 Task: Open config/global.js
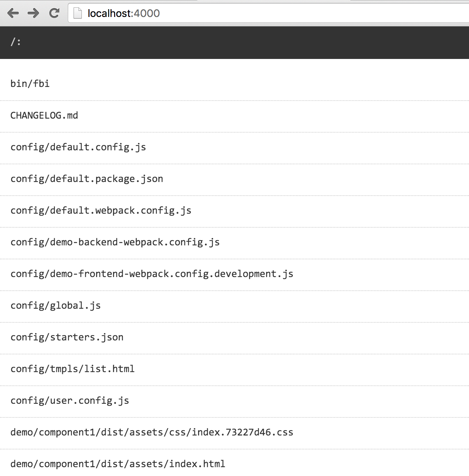[x=56, y=305]
